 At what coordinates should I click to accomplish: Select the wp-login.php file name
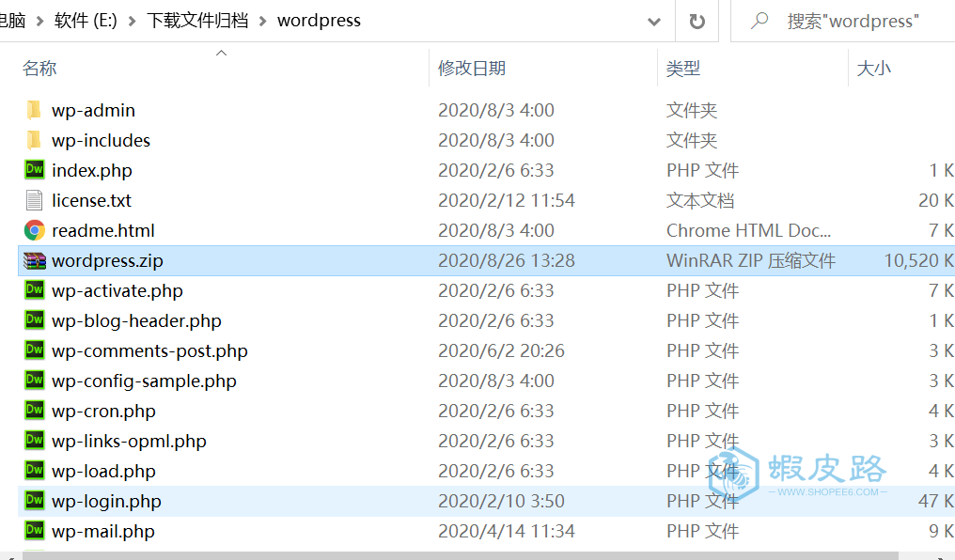click(x=106, y=502)
